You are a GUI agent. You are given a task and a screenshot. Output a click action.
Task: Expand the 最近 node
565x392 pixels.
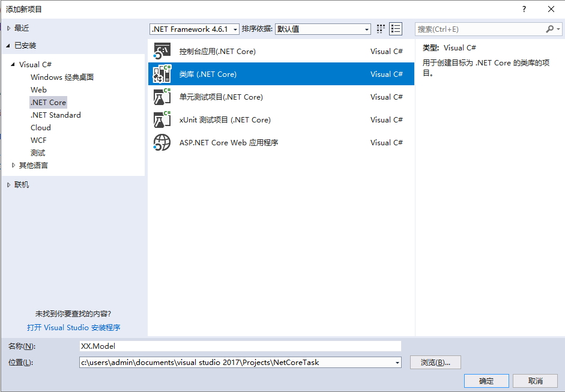pos(8,28)
